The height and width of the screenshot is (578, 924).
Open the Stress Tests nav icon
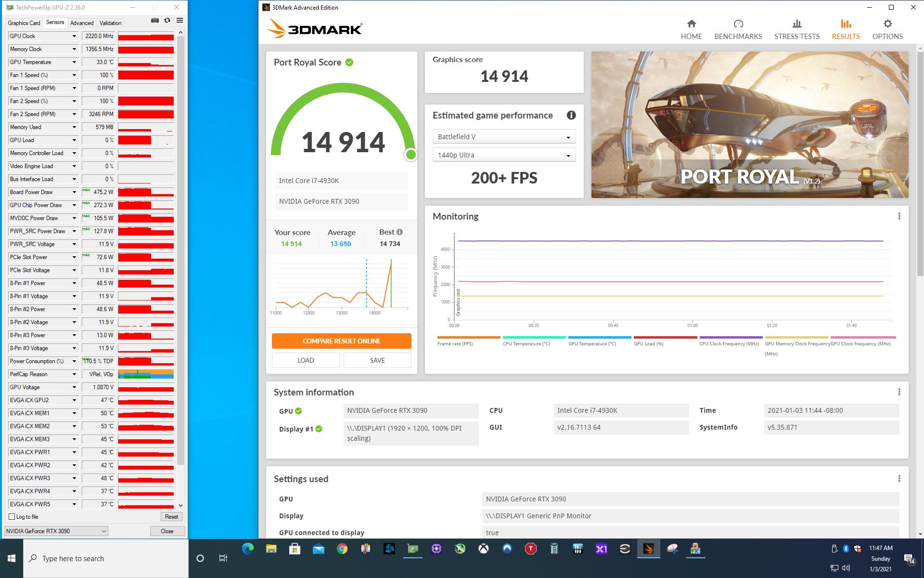[796, 24]
